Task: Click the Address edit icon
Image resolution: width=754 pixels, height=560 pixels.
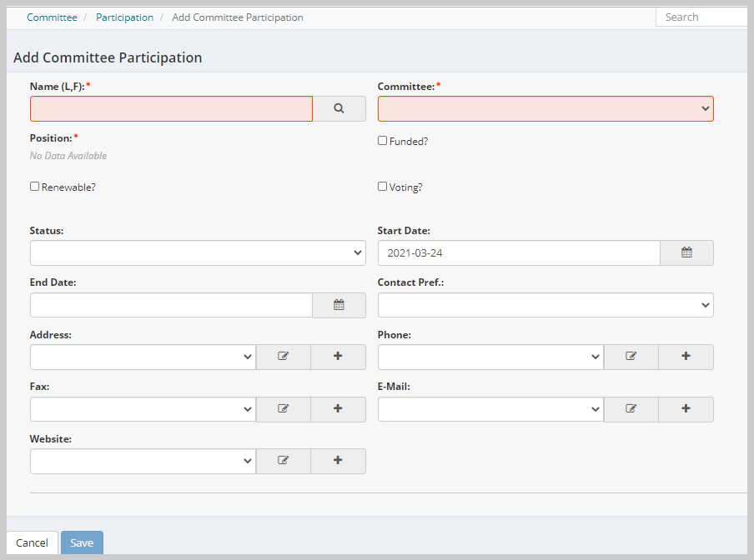Action: (x=284, y=357)
